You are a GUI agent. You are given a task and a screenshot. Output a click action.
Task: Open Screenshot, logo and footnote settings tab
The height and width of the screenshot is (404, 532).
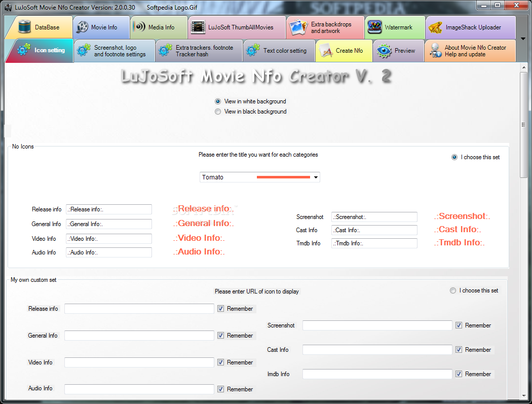coord(115,51)
